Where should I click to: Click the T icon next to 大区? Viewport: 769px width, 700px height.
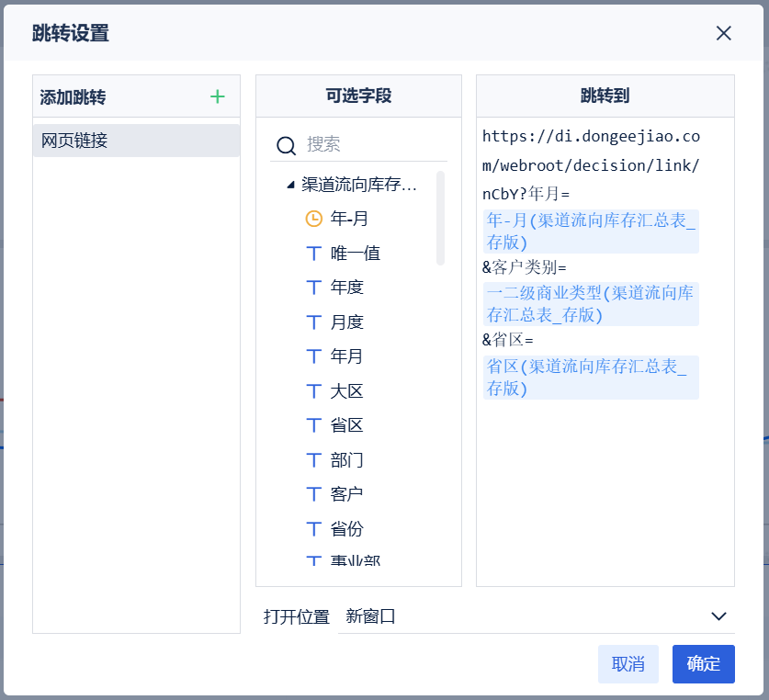[x=314, y=391]
